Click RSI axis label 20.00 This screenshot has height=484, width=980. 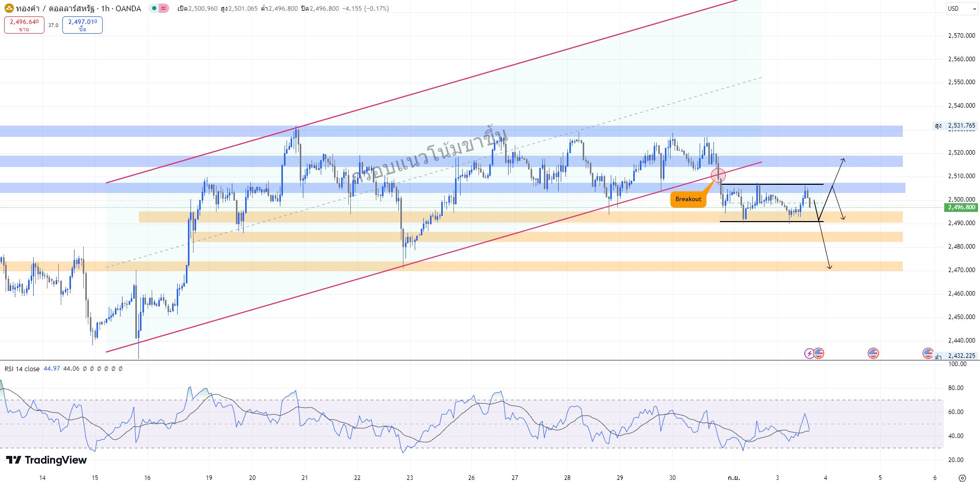[956, 460]
